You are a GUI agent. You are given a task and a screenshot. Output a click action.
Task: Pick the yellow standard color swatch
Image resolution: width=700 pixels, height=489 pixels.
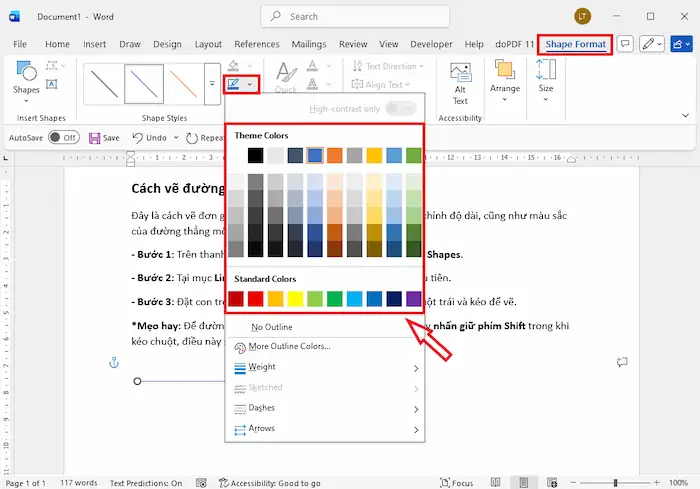(x=296, y=298)
